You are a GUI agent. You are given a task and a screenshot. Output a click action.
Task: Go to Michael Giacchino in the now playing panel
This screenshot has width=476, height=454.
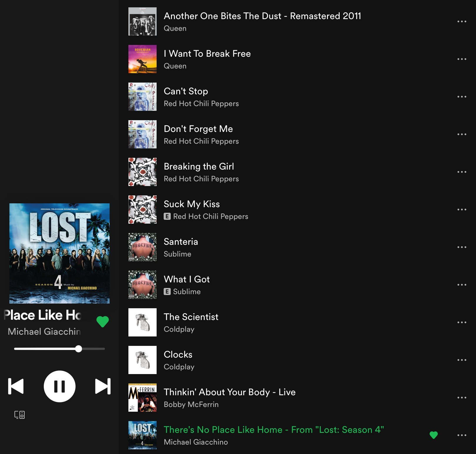pos(44,331)
